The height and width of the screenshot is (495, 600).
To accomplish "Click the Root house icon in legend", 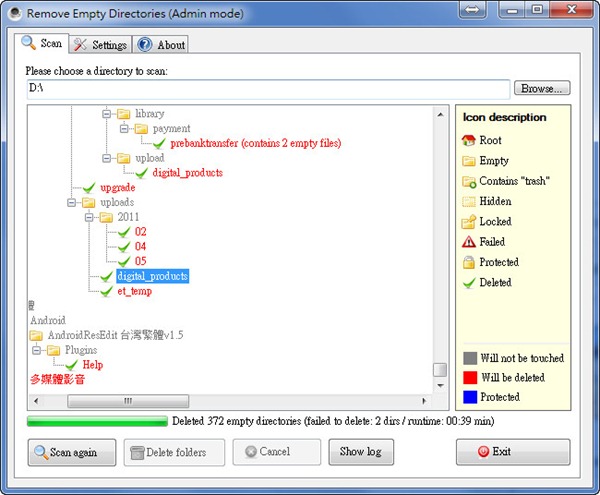I will [x=468, y=140].
